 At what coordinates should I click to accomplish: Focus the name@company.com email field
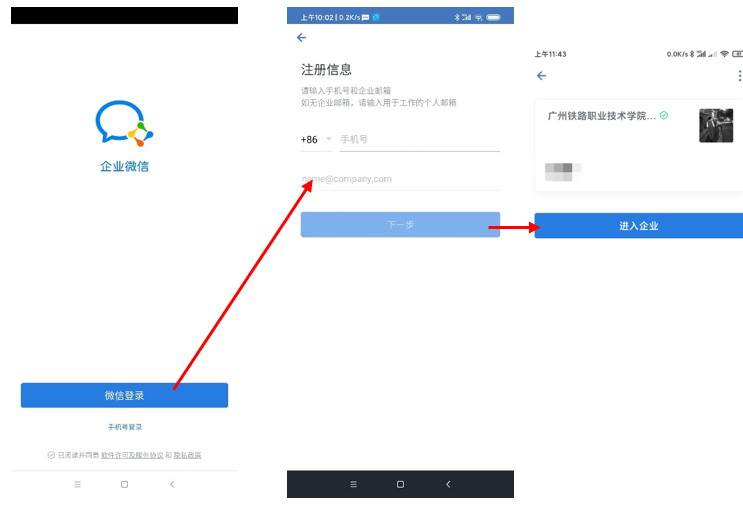[400, 179]
